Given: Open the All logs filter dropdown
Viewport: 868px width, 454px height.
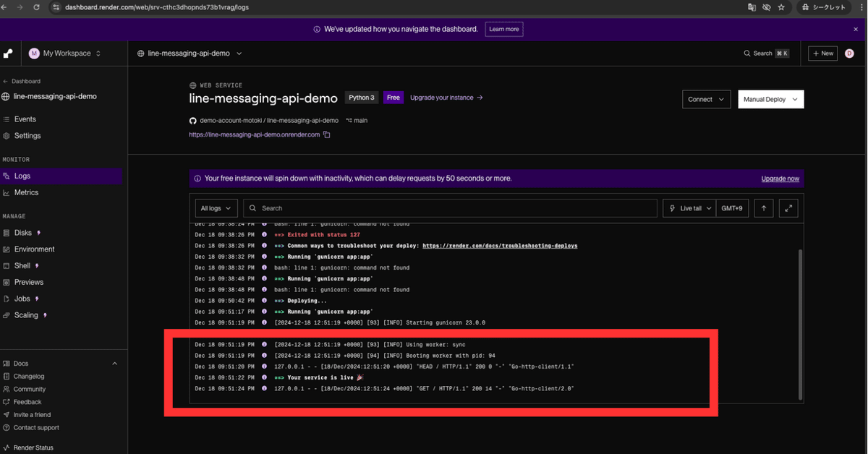Looking at the screenshot, I should click(x=216, y=208).
